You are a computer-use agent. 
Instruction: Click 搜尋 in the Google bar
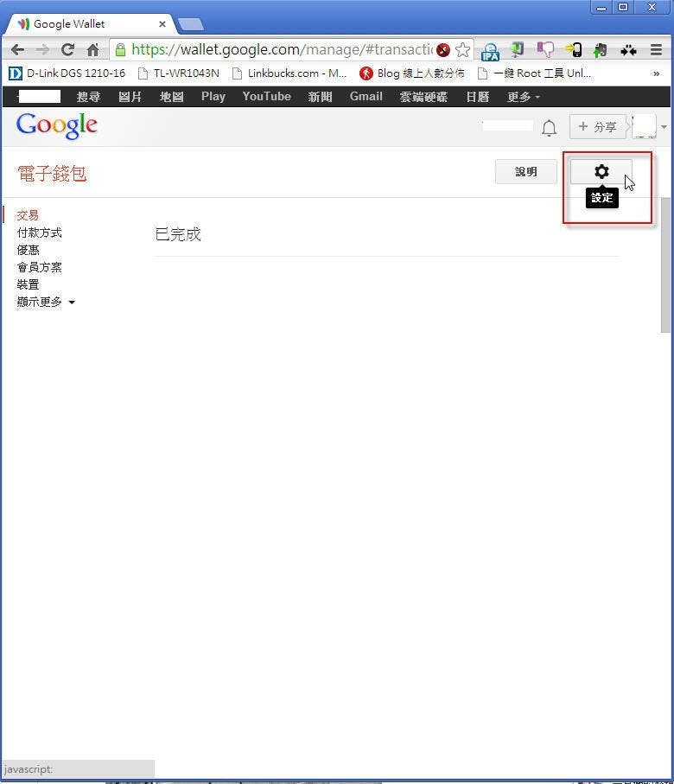pos(88,97)
